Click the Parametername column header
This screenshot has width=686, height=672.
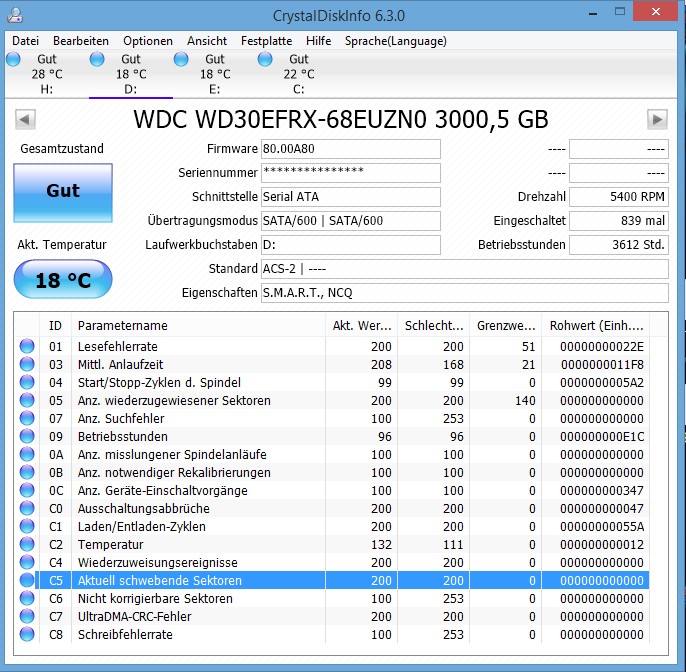coord(198,326)
